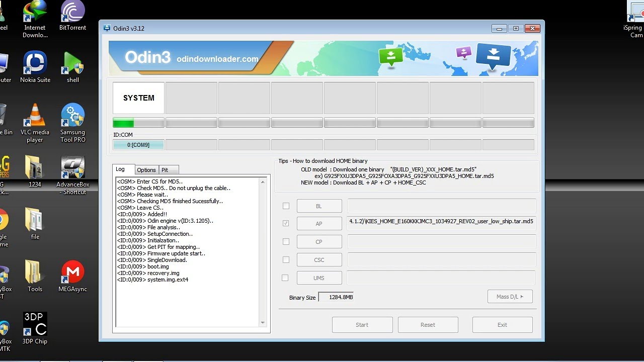Click the CSC file button

(319, 260)
